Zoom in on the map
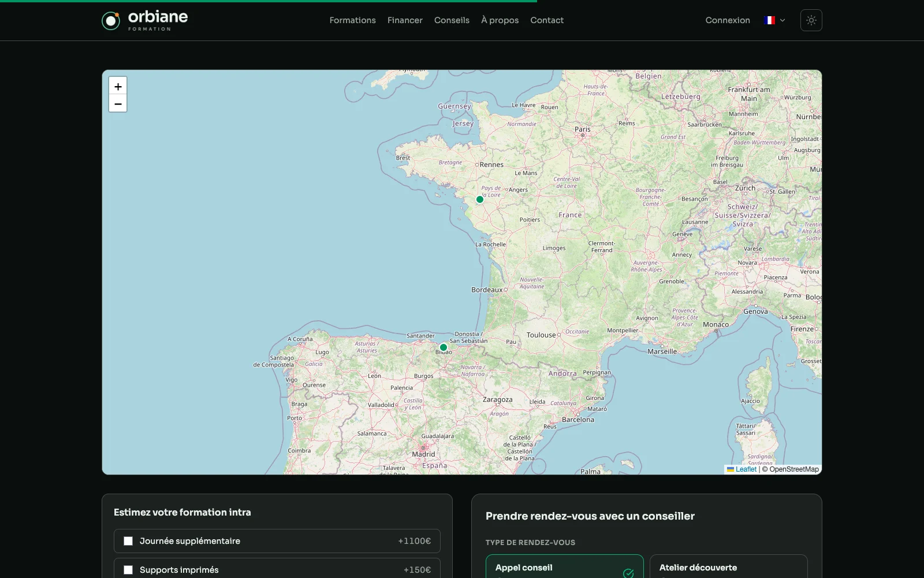 coord(118,86)
